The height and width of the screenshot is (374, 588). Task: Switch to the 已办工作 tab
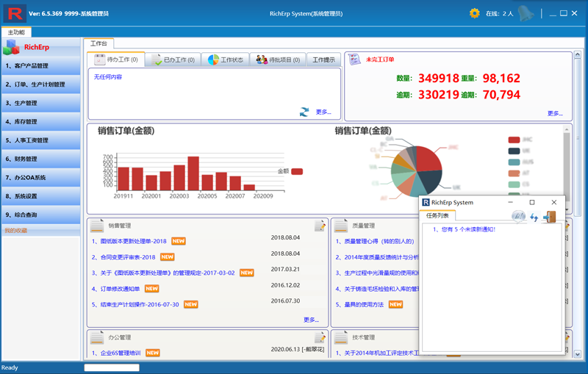pyautogui.click(x=173, y=60)
